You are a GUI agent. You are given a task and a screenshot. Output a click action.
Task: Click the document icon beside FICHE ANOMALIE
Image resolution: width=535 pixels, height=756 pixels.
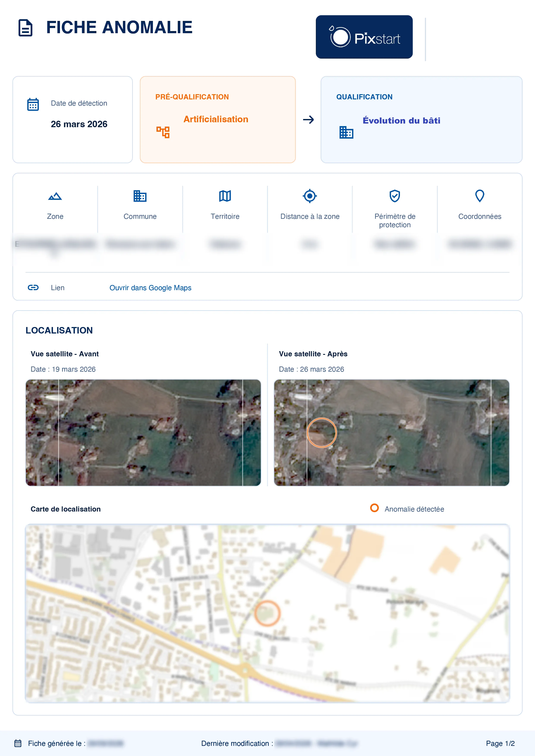(25, 28)
